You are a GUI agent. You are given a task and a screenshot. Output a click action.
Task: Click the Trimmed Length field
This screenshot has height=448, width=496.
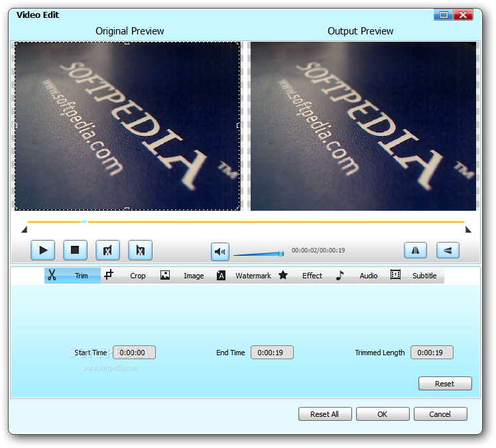(x=432, y=353)
